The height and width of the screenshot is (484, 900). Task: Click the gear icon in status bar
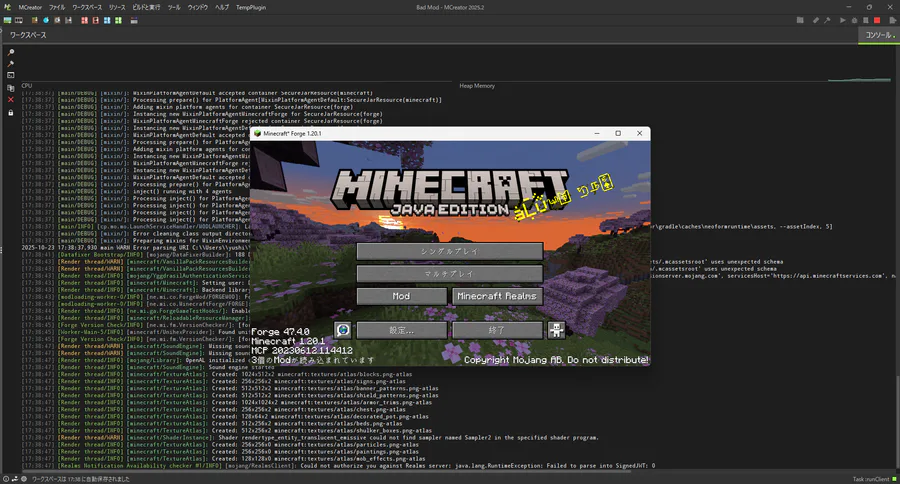(x=24, y=479)
